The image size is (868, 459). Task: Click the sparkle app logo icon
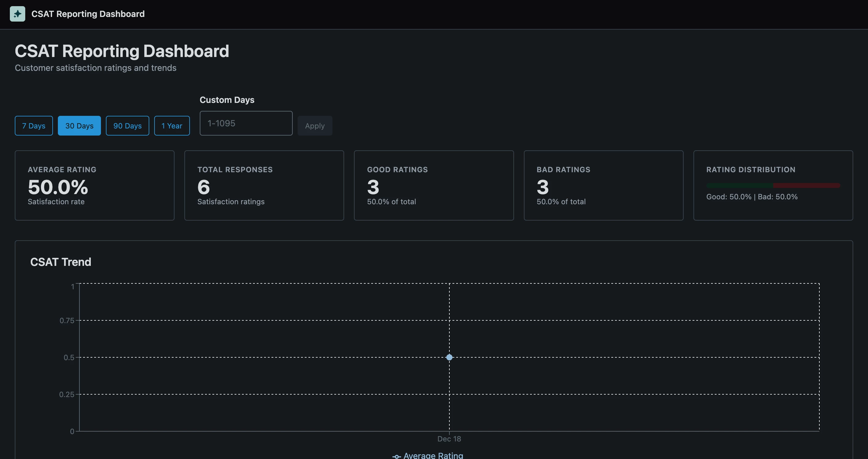[18, 14]
